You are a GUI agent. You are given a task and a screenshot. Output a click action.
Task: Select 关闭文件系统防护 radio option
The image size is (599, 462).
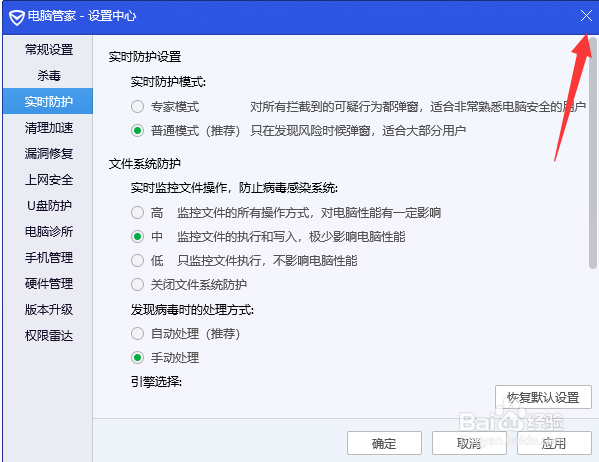click(x=138, y=284)
